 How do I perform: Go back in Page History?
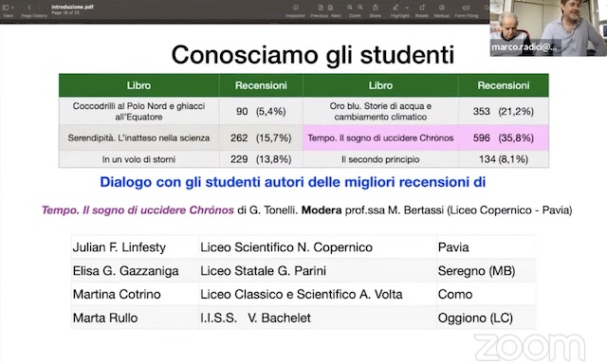[x=29, y=8]
